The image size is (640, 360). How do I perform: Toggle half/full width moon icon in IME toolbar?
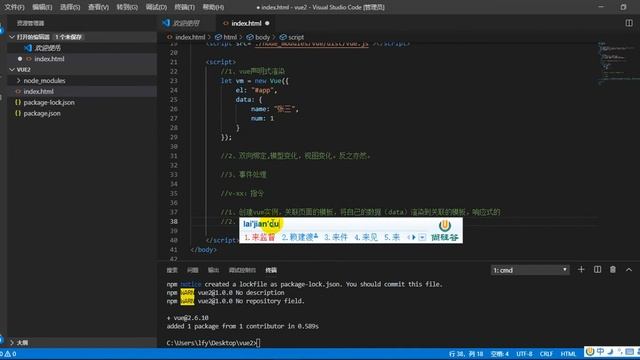click(x=610, y=351)
